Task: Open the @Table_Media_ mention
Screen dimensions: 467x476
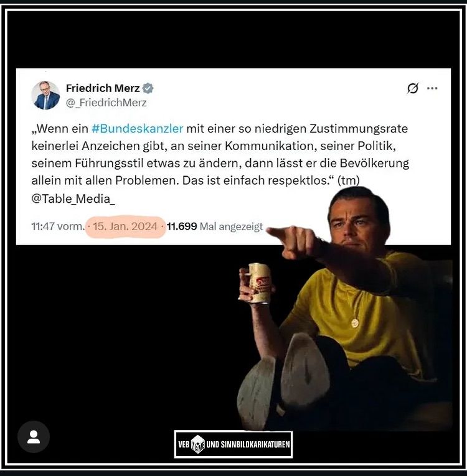Action: pos(73,199)
